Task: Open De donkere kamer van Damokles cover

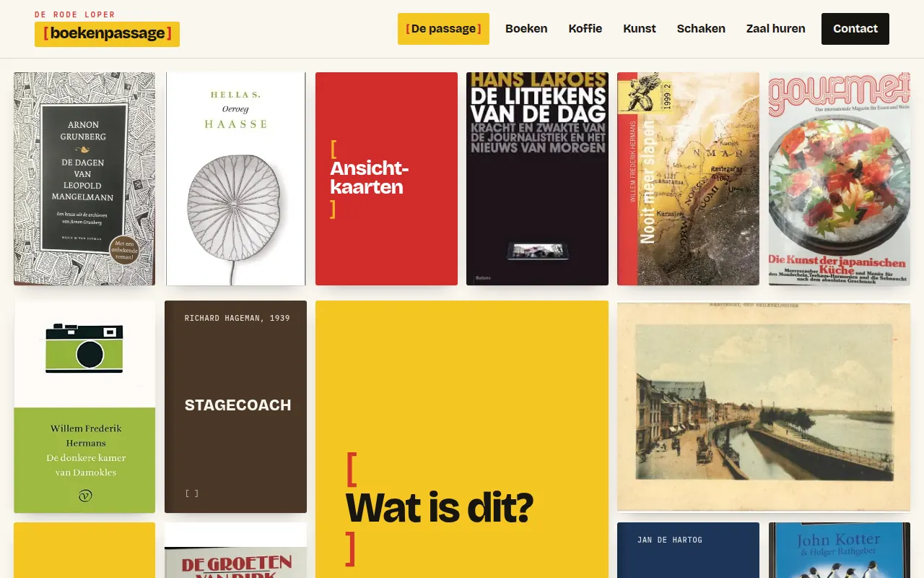Action: point(84,407)
